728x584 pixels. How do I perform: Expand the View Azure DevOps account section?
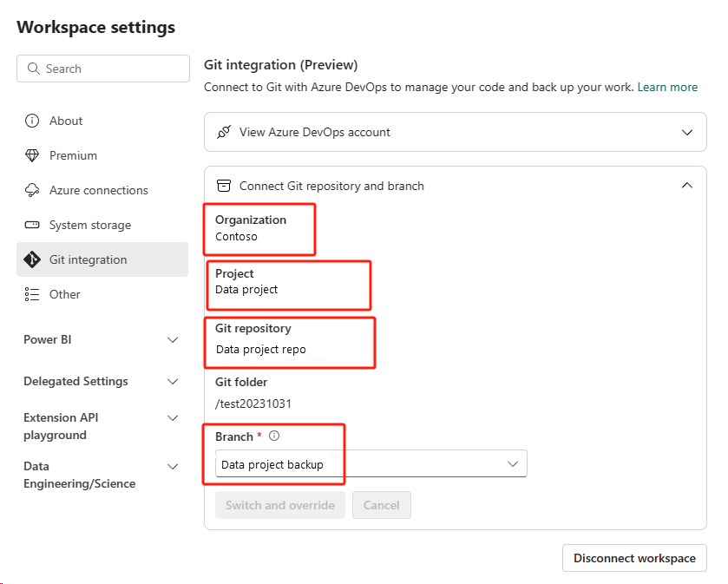pyautogui.click(x=687, y=133)
